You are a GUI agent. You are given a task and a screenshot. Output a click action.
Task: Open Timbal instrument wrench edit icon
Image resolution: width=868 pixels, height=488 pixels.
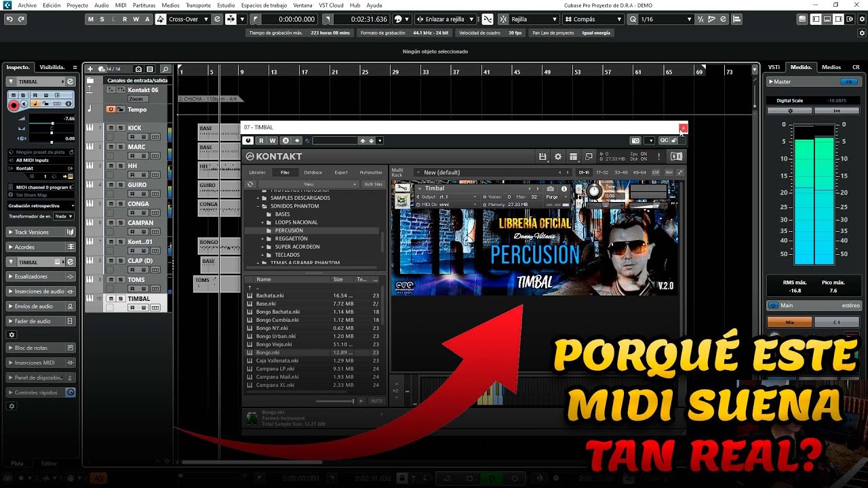tap(401, 188)
